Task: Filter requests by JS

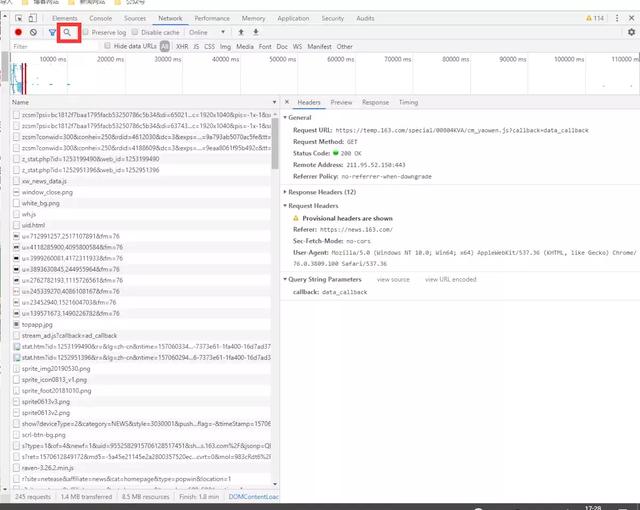Action: 196,47
